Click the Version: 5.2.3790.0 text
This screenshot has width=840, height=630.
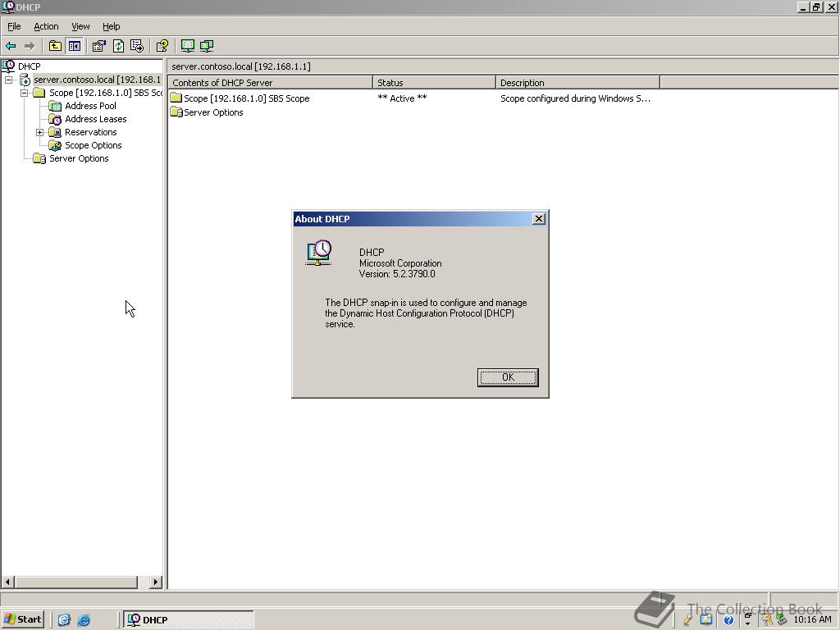point(397,274)
